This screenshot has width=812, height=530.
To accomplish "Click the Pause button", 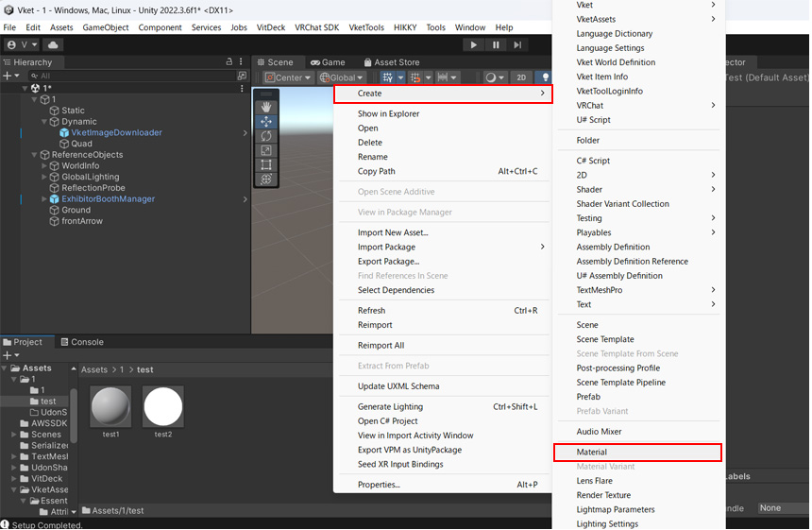I will [x=496, y=45].
